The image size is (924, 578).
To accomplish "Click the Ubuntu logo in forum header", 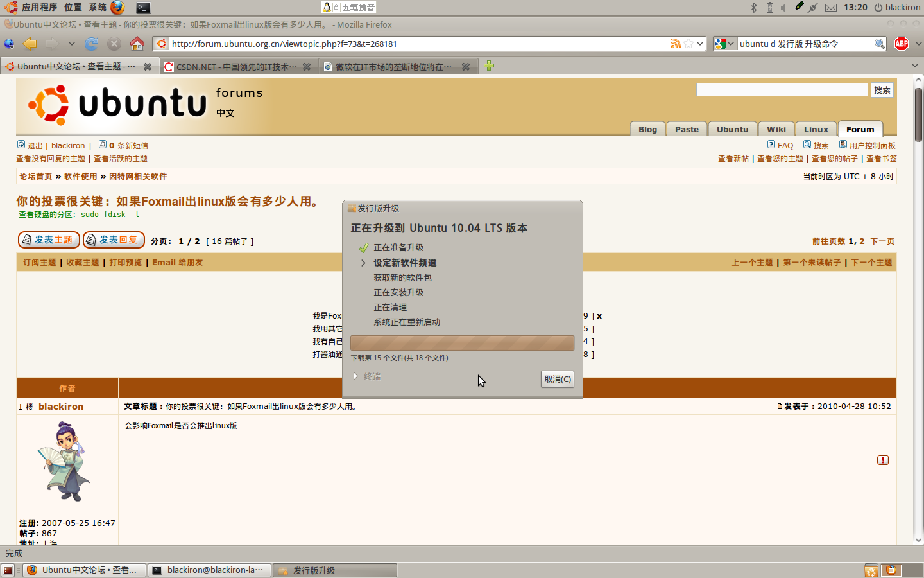I will click(x=118, y=105).
